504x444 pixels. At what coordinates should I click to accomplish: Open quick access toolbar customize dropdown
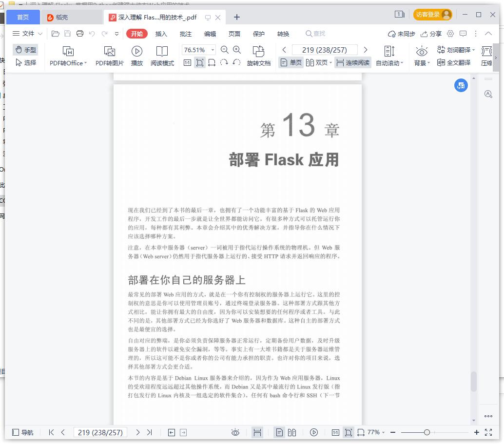(116, 34)
